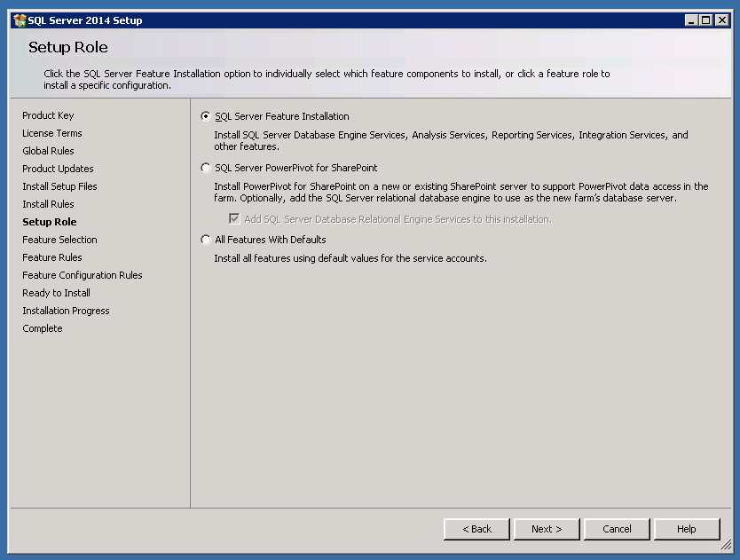Toggle Add Database Relational Engine Services checkbox
Viewport: 740px width, 560px height.
235,219
